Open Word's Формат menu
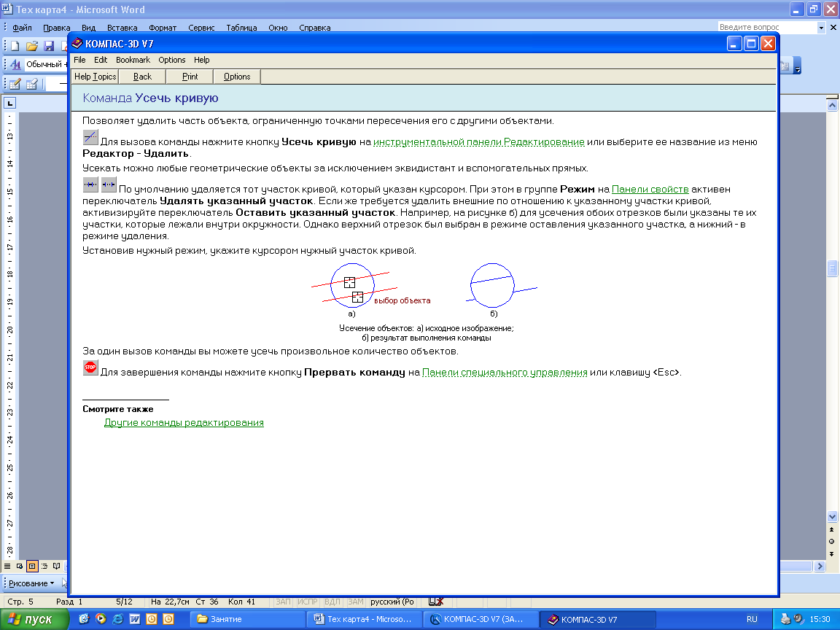 [163, 28]
